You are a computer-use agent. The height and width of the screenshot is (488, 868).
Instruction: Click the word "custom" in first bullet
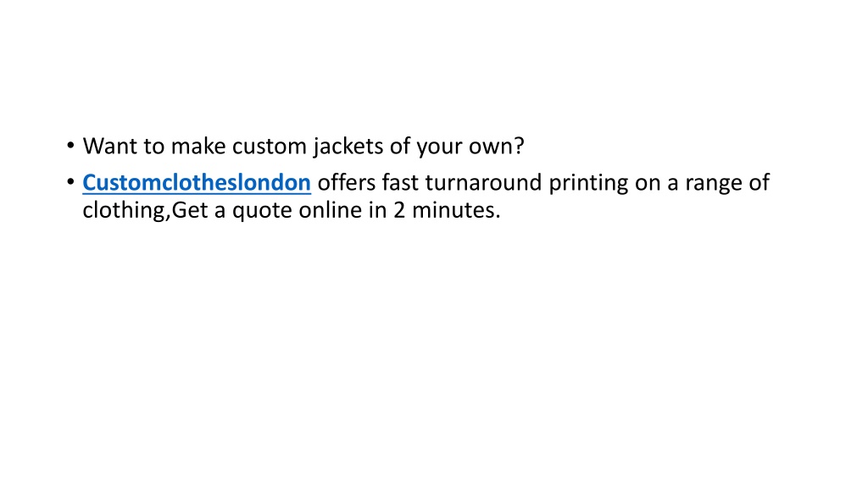pos(269,147)
